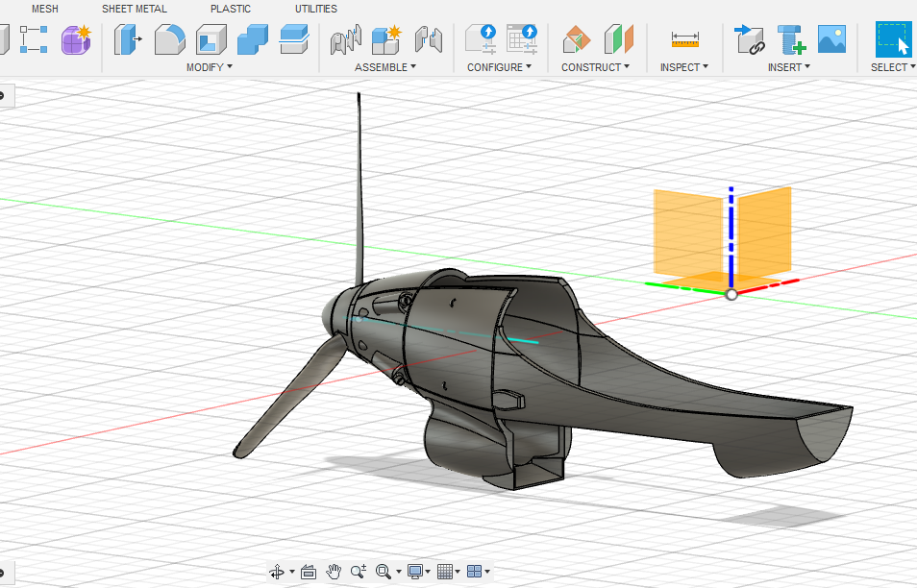Click the Viewports layout icon

(x=474, y=571)
